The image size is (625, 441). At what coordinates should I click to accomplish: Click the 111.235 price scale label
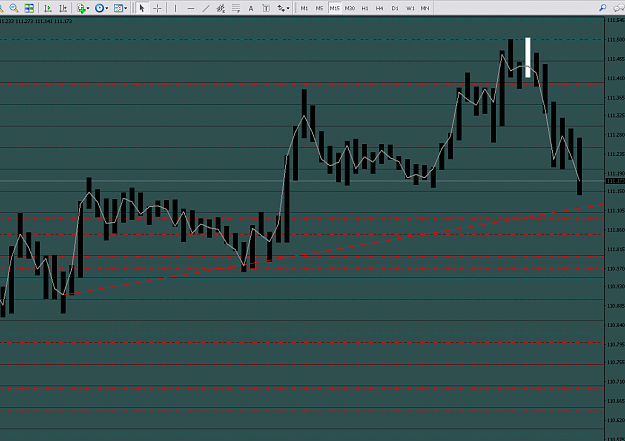615,154
